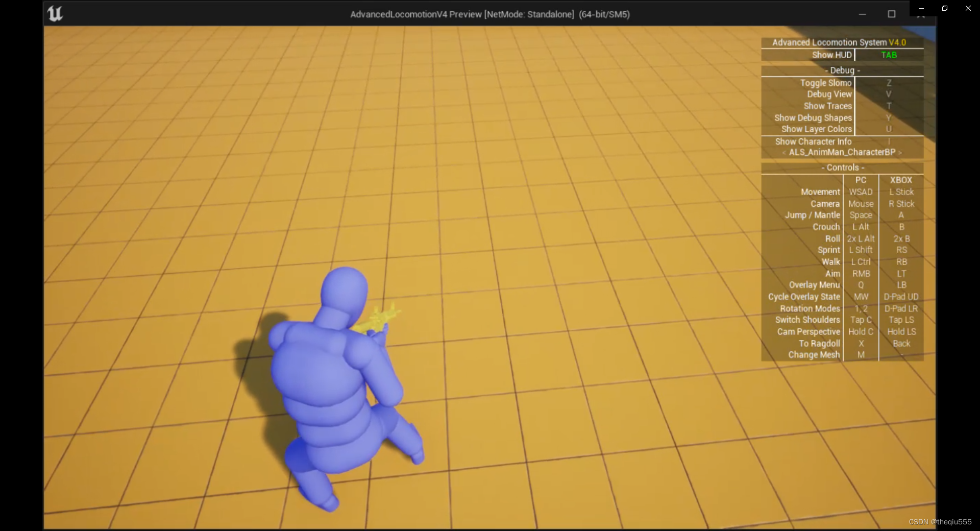Viewport: 980px width, 531px height.
Task: Click the "Debug View" entry
Action: click(829, 94)
